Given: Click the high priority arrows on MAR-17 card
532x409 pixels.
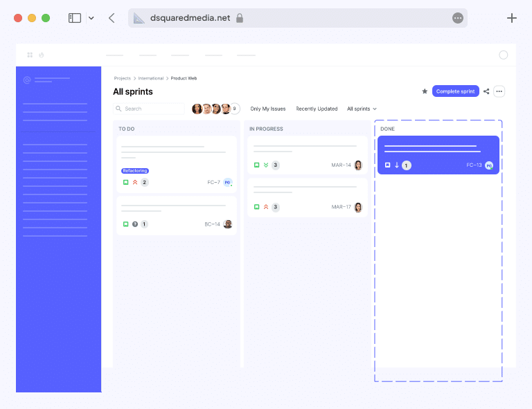Looking at the screenshot, I should click(x=266, y=207).
